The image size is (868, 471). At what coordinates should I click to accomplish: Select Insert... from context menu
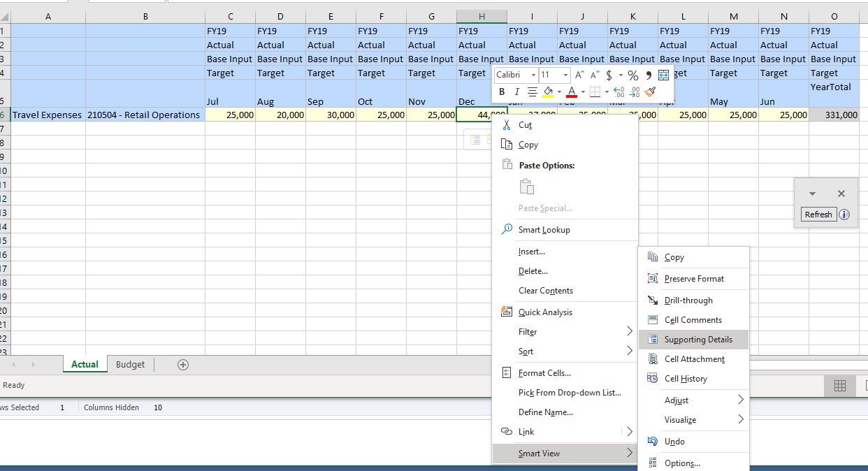(565, 252)
